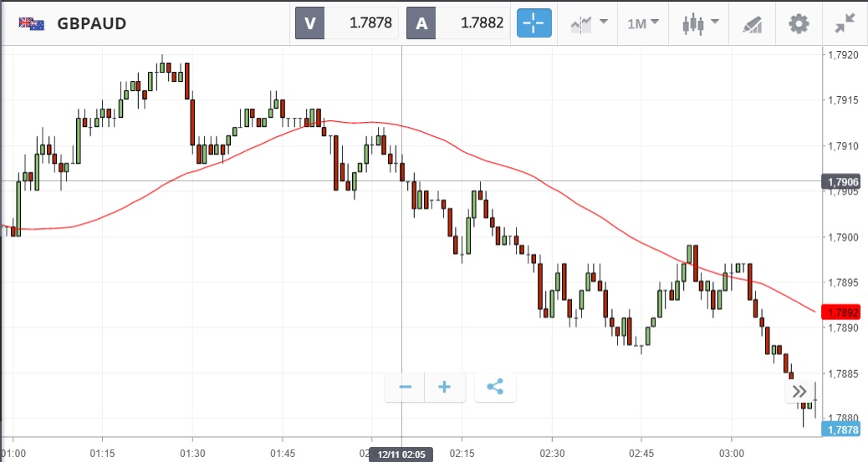Image resolution: width=868 pixels, height=462 pixels.
Task: Click the share chart icon
Action: tap(494, 387)
